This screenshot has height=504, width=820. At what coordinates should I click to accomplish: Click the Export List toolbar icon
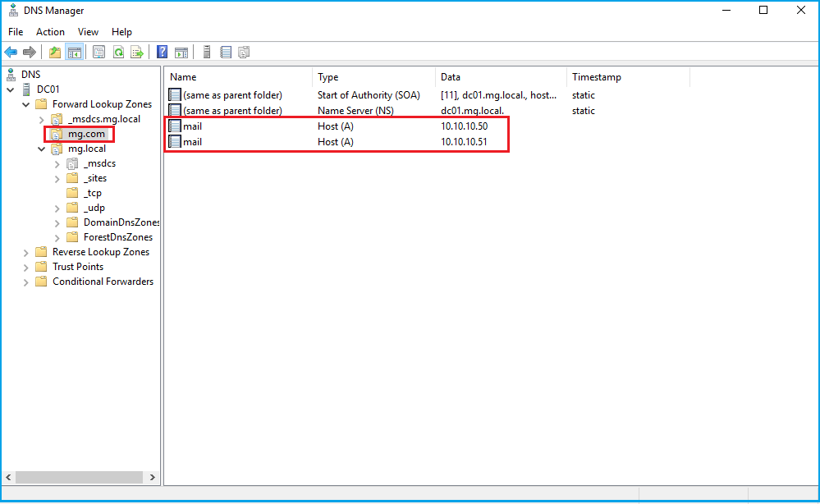(x=137, y=53)
